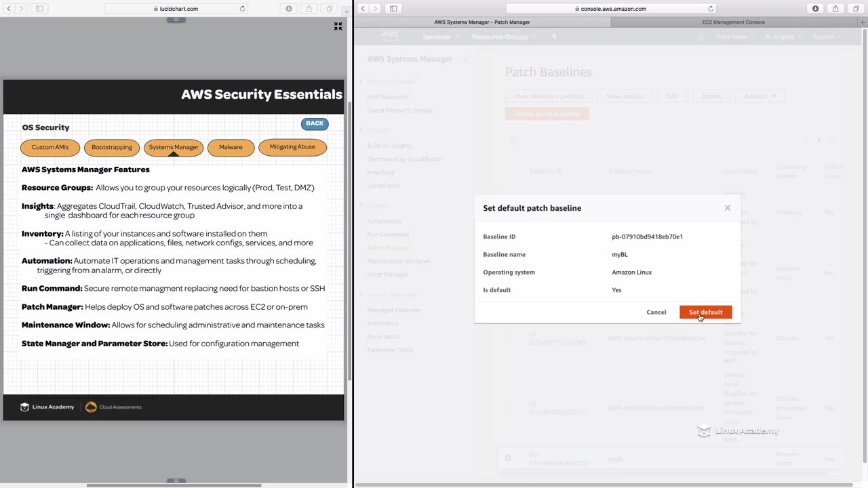Select the Custom AMIs slide tab

(x=50, y=147)
